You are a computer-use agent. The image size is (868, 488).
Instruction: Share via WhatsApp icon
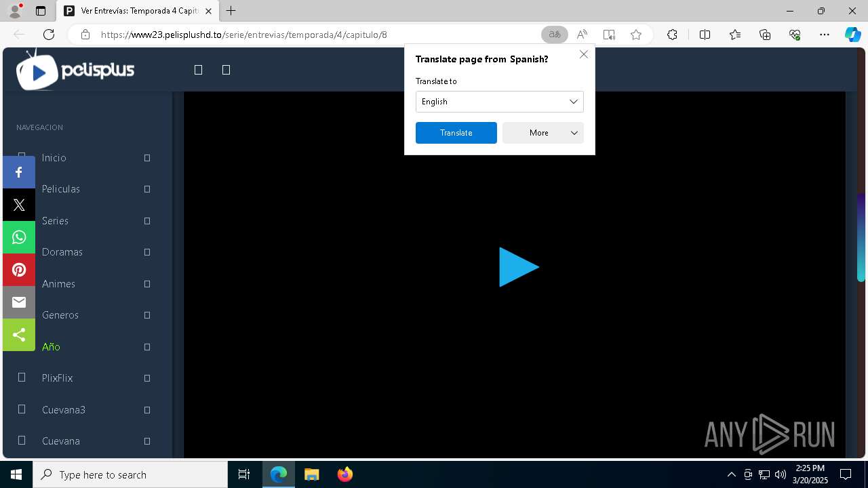pos(19,237)
